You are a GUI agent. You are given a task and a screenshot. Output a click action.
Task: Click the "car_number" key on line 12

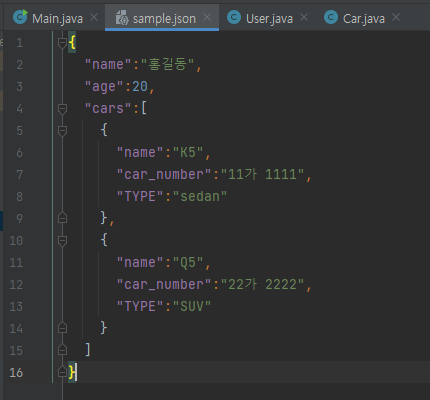coord(164,285)
